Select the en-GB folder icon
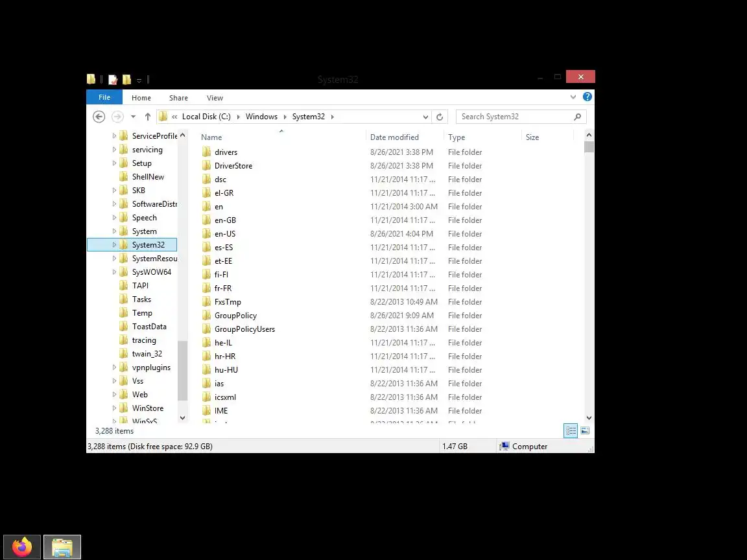Image resolution: width=747 pixels, height=560 pixels. click(206, 220)
